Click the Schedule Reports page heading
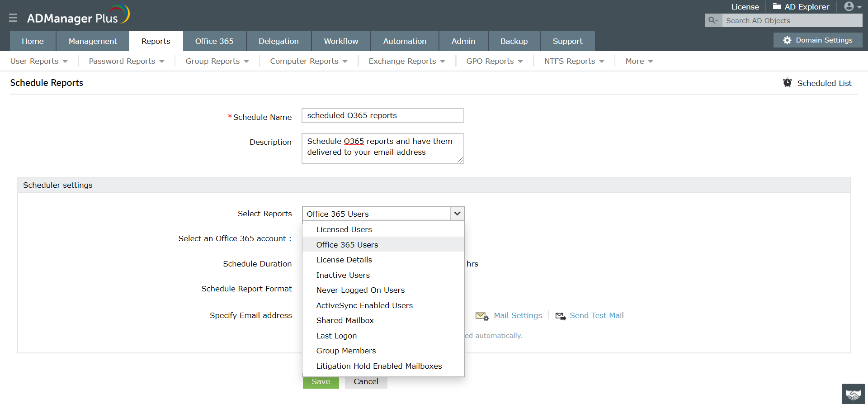The image size is (868, 414). [47, 83]
